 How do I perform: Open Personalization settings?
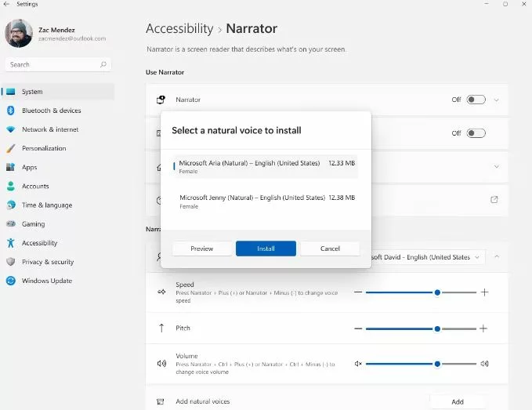(x=58, y=148)
